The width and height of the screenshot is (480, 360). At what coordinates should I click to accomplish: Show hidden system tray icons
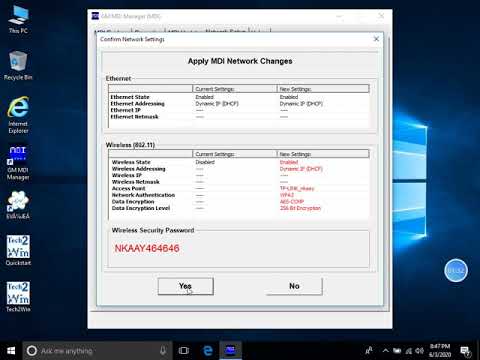(x=385, y=351)
